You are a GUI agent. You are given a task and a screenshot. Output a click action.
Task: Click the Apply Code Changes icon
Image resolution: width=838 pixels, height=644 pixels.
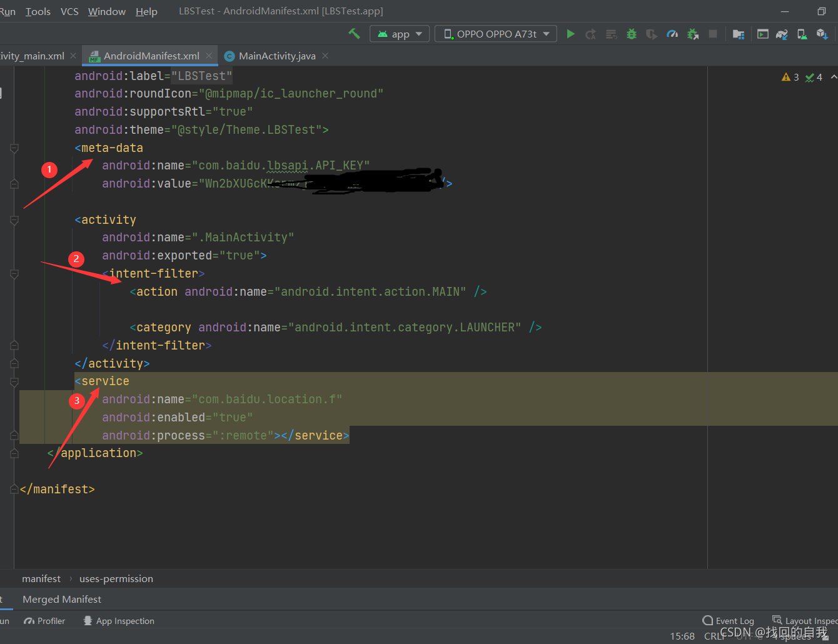pyautogui.click(x=611, y=34)
